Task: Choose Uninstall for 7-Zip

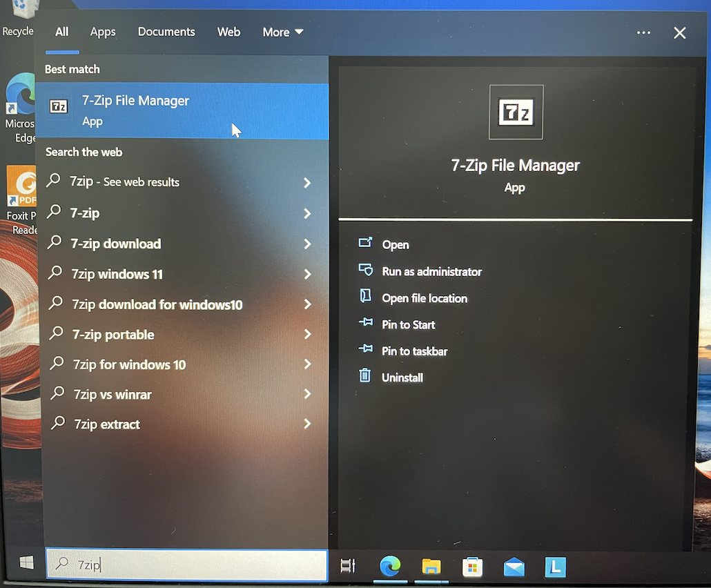Action: (402, 378)
